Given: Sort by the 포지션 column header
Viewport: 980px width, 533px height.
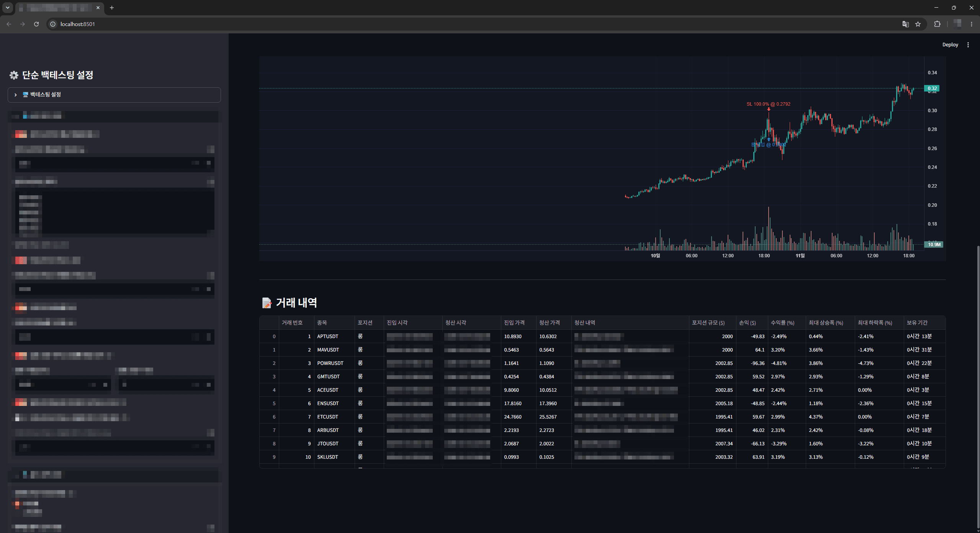Looking at the screenshot, I should 369,323.
